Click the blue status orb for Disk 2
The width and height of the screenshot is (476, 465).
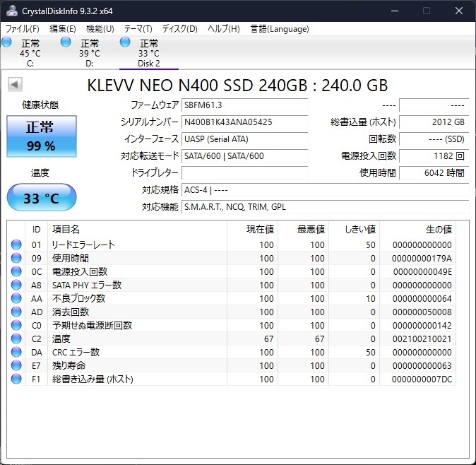(x=125, y=42)
